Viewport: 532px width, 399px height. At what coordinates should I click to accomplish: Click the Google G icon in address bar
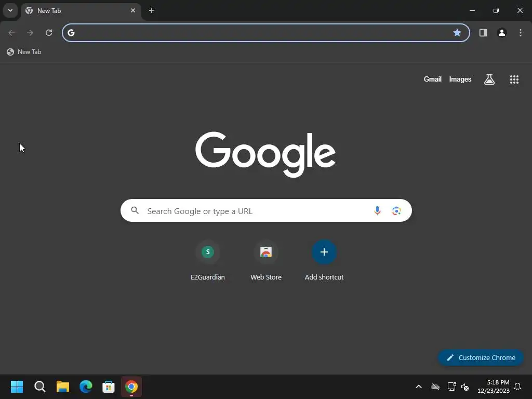click(71, 33)
